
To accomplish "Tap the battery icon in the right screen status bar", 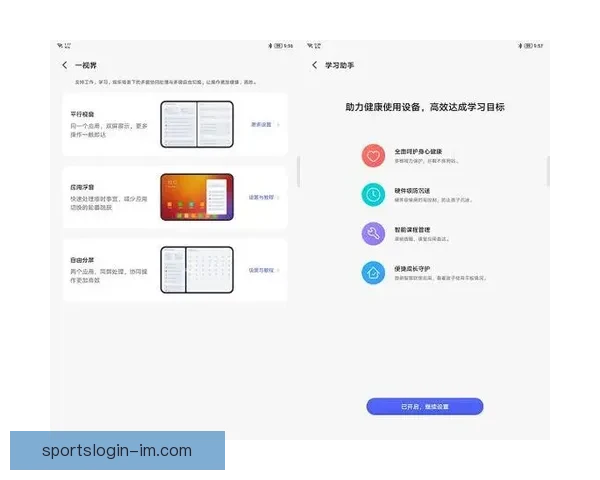I will (528, 46).
